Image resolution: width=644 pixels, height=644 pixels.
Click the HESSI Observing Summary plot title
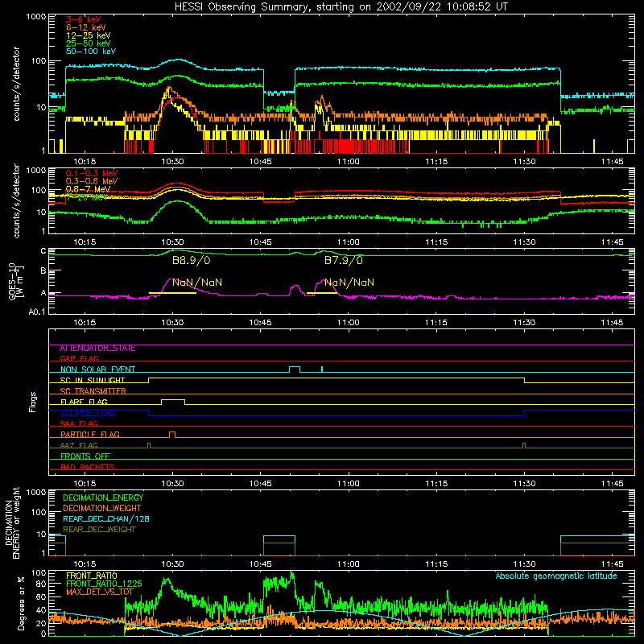coord(341,7)
